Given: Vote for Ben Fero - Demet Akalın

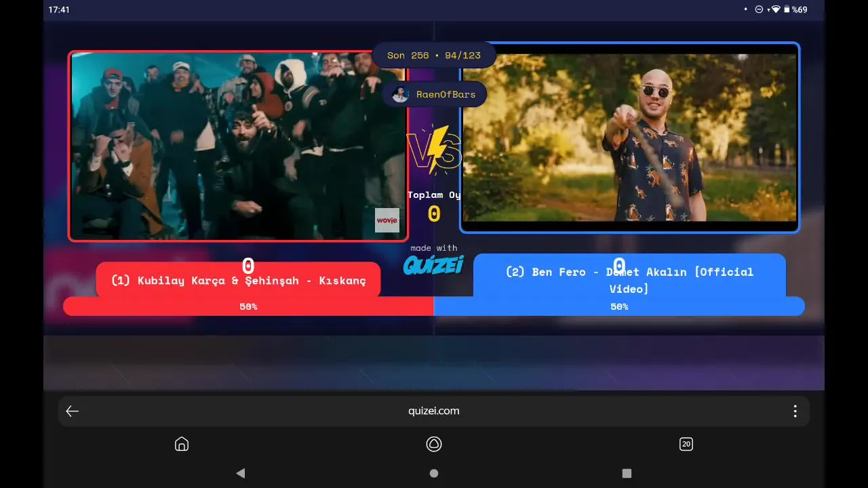Looking at the screenshot, I should click(629, 276).
